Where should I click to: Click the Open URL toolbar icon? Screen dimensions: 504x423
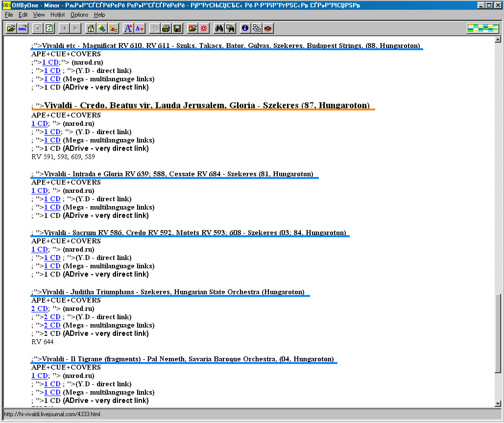(x=23, y=28)
